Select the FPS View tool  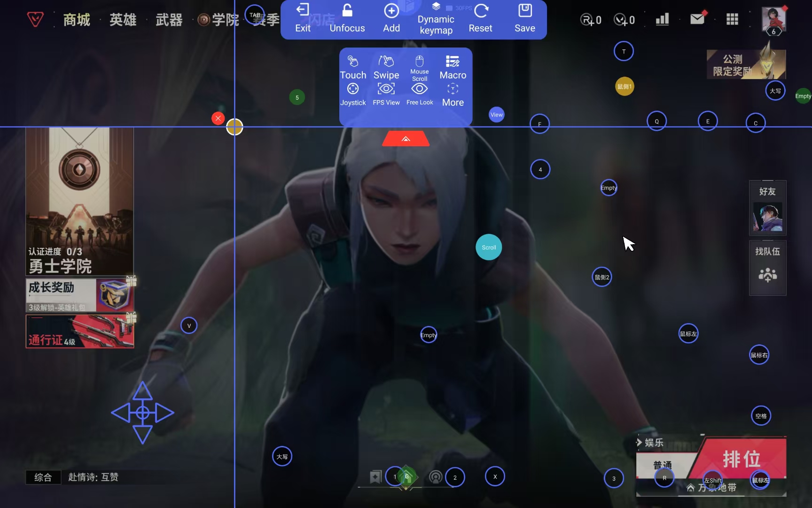tap(386, 95)
